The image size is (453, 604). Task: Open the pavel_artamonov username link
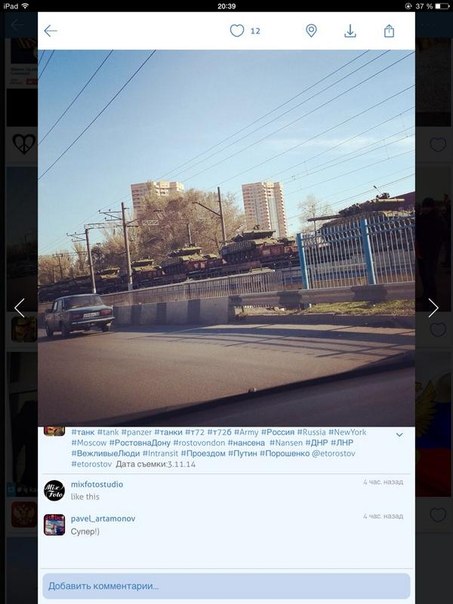pos(103,518)
